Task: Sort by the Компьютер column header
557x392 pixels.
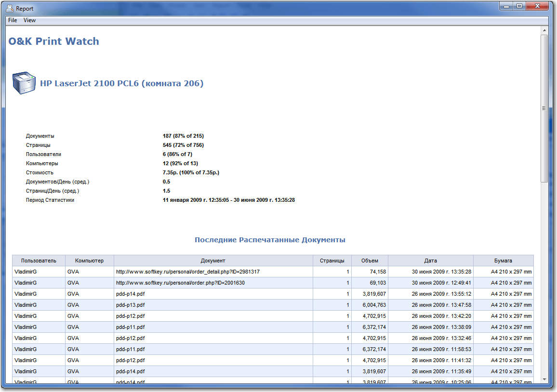Action: (88, 261)
